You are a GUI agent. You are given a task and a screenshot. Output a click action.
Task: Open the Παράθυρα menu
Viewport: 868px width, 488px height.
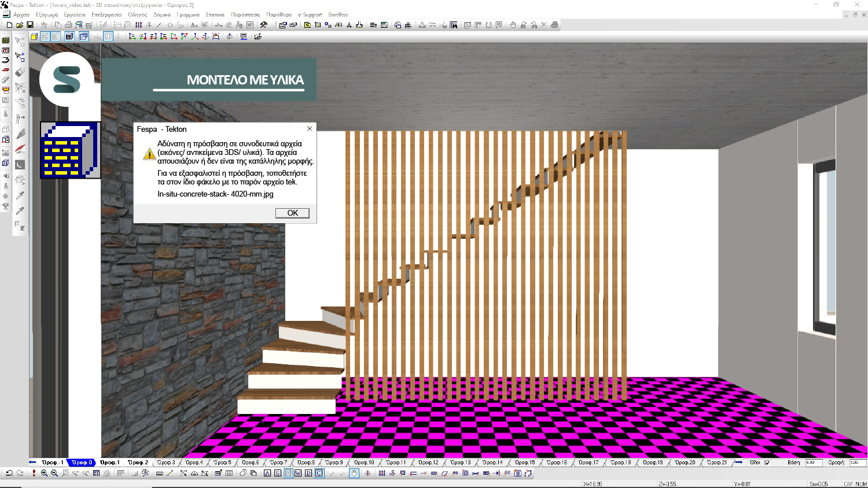pos(279,15)
